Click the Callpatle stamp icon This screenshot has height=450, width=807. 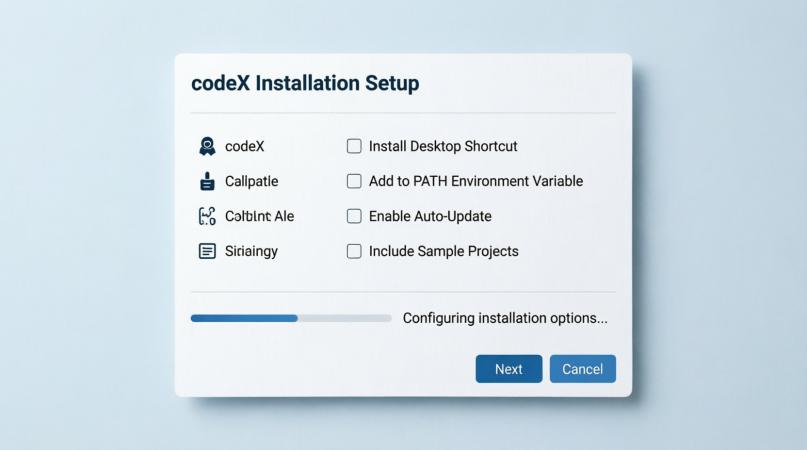click(x=207, y=181)
